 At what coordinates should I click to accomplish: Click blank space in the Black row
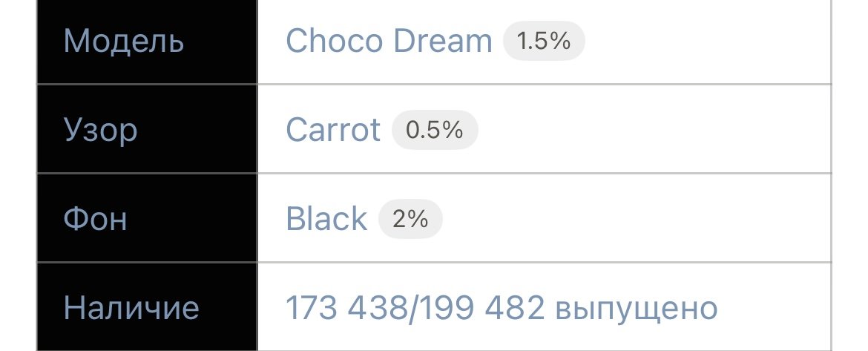coord(637,218)
